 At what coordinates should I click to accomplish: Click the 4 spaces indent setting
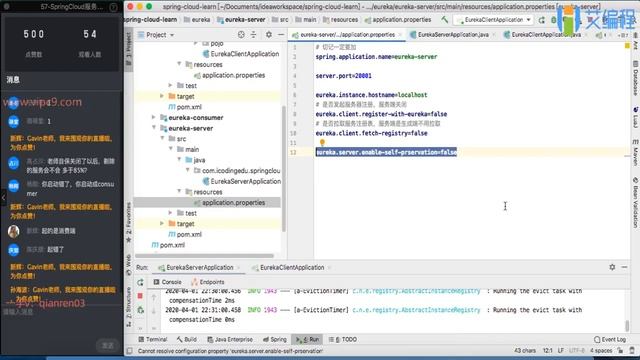[601, 351]
